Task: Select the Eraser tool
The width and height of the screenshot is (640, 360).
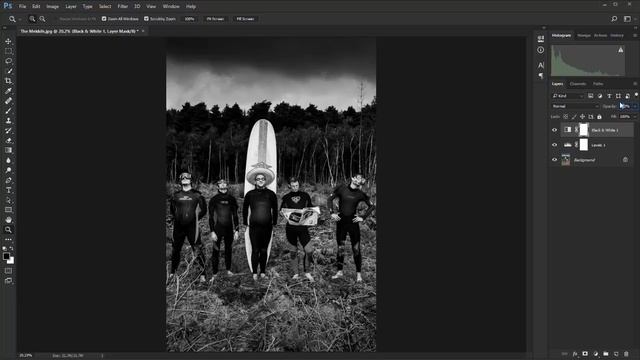Action: [x=8, y=140]
